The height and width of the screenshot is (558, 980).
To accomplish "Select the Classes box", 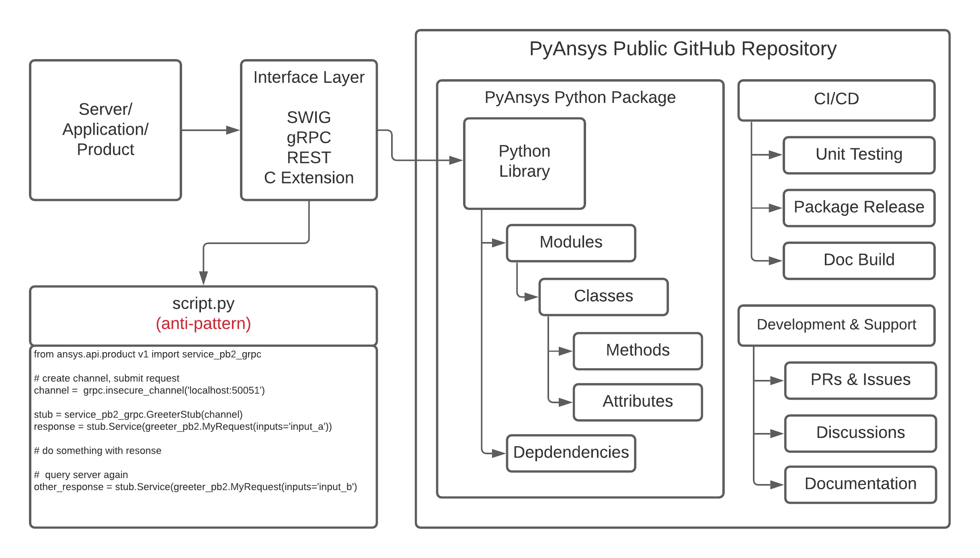I will tap(603, 297).
